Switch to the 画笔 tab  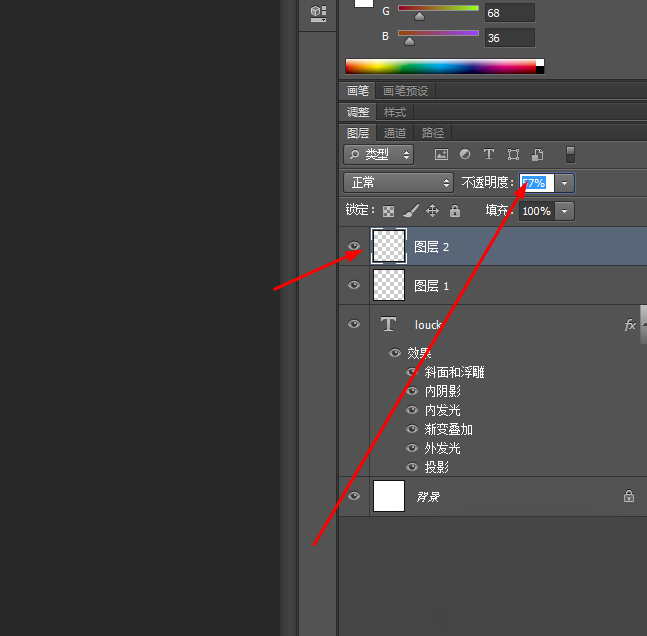tap(358, 91)
